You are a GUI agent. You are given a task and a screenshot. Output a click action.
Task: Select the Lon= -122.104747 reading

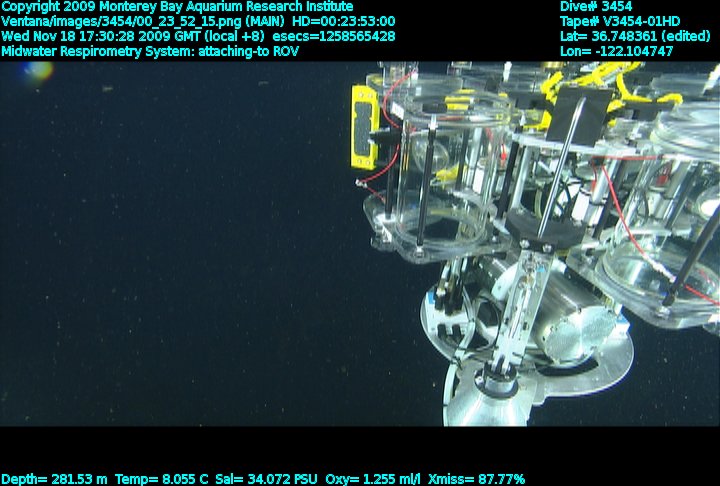pos(617,51)
